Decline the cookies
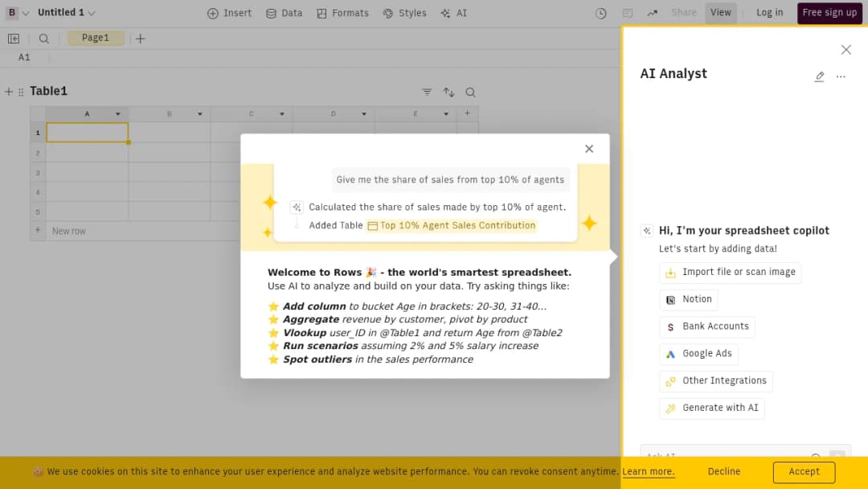Image resolution: width=868 pixels, height=489 pixels. pos(723,472)
